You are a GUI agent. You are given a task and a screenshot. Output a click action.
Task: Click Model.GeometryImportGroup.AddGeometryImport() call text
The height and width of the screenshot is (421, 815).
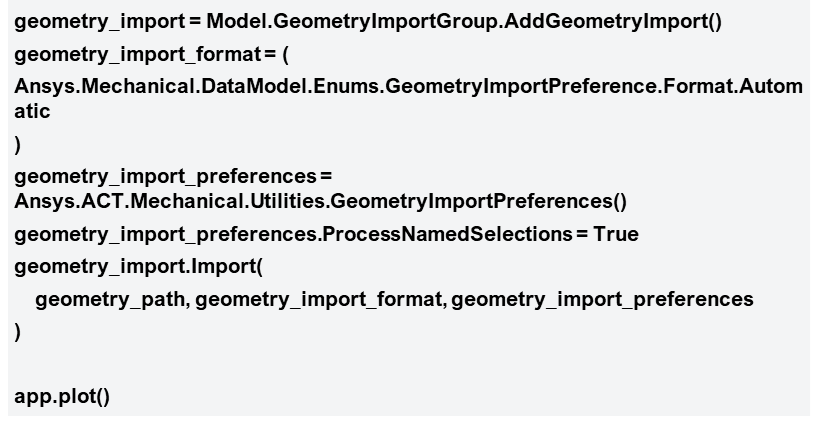(464, 22)
